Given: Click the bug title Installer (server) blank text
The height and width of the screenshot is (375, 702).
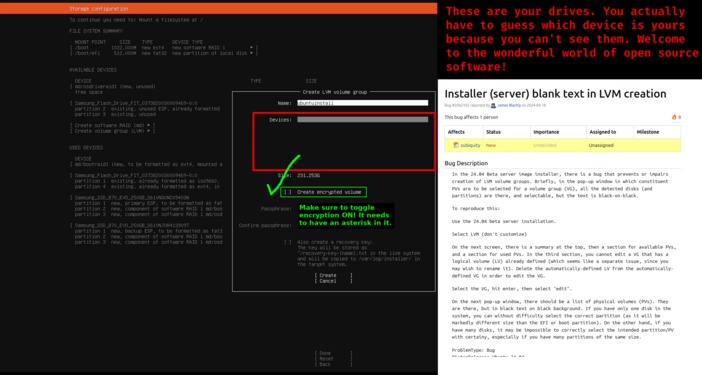Looking at the screenshot, I should (555, 94).
